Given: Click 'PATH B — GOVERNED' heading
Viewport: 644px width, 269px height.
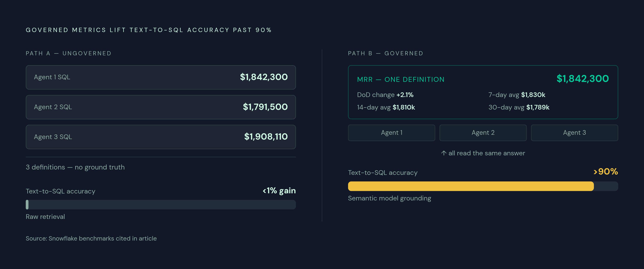Looking at the screenshot, I should (x=386, y=53).
